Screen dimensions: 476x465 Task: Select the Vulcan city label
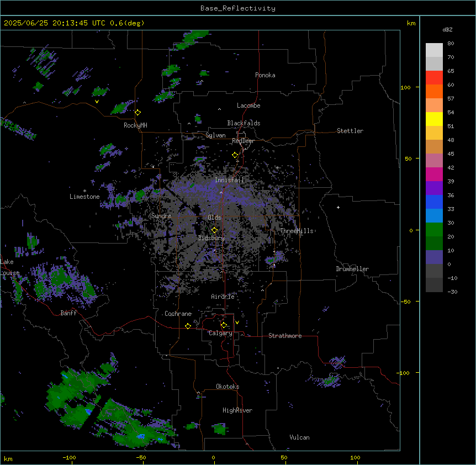point(300,437)
